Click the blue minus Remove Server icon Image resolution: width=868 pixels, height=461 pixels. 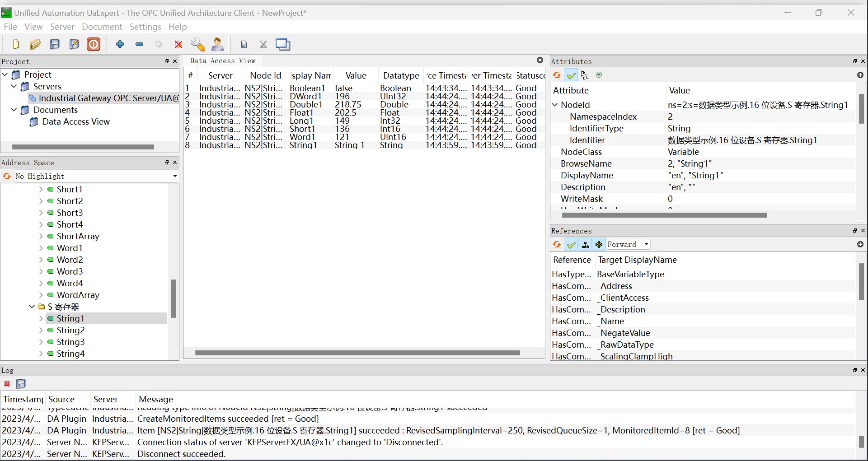(140, 44)
